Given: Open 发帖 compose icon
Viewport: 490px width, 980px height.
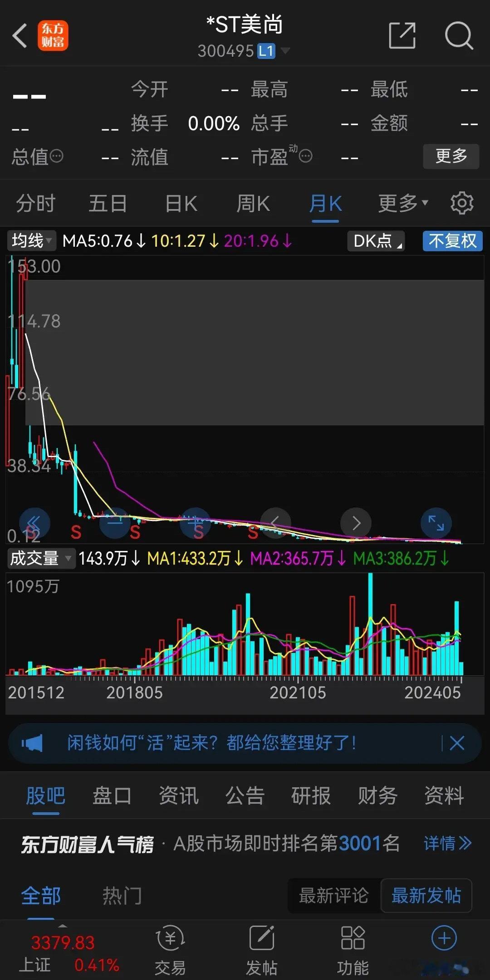Looking at the screenshot, I should pyautogui.click(x=262, y=950).
